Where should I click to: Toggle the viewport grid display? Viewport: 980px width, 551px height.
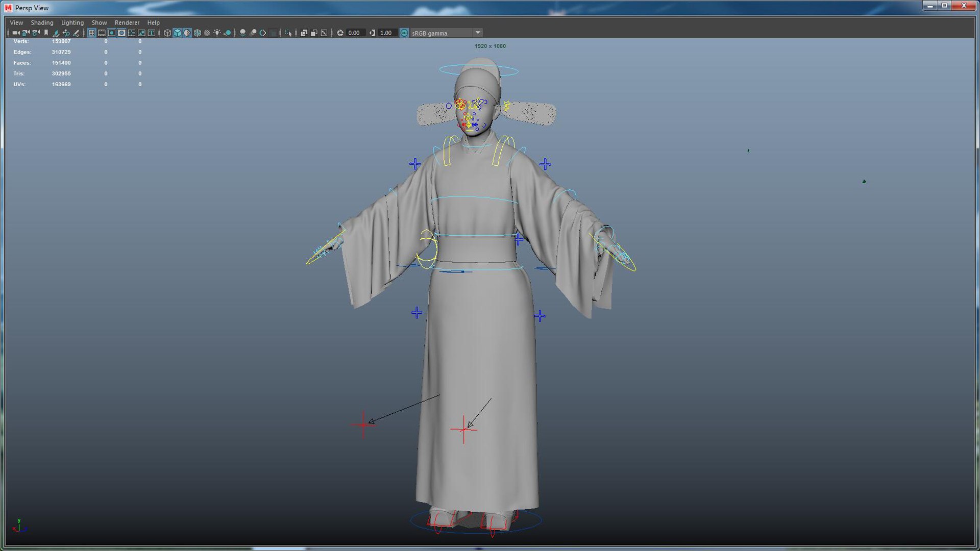click(92, 33)
